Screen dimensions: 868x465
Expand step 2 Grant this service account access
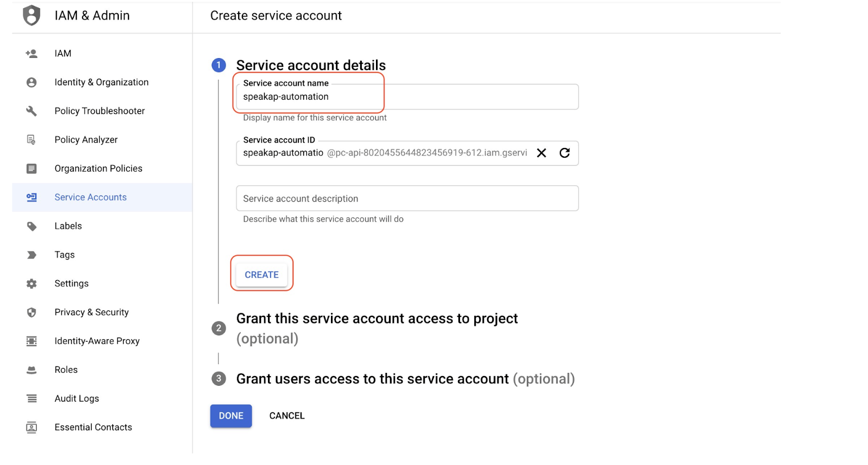(x=377, y=328)
